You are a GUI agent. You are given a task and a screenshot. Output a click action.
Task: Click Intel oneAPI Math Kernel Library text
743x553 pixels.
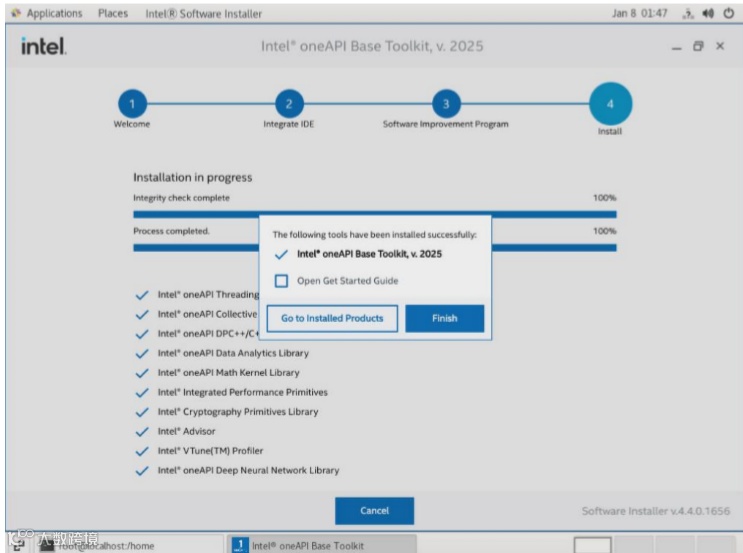coord(228,372)
